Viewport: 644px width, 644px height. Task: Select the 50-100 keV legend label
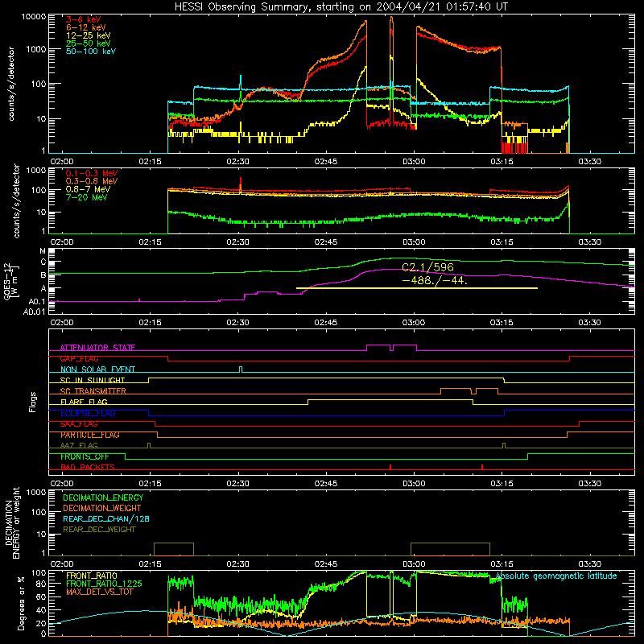(x=91, y=52)
